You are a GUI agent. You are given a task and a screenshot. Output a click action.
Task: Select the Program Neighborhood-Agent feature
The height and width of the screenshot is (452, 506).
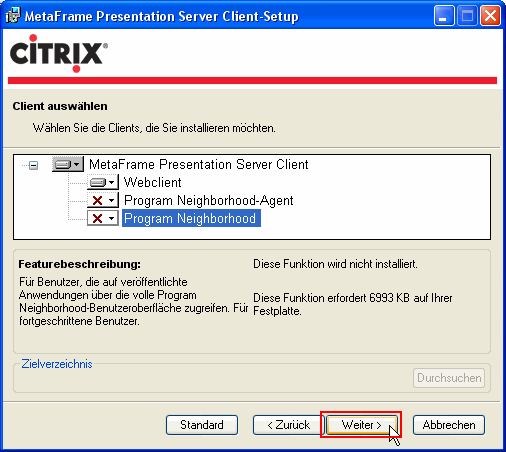pyautogui.click(x=209, y=200)
